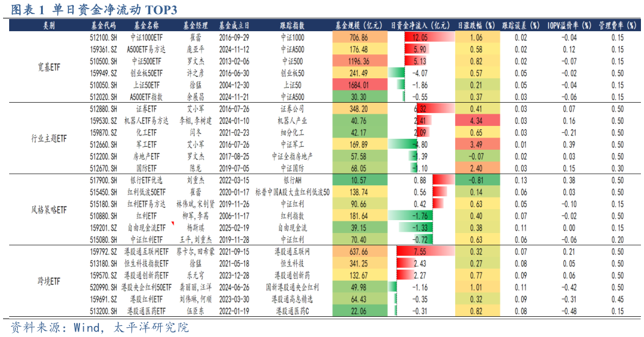644x337 pixels.
Task: Click the fund name A500ETF易方达
Action: 146,50
